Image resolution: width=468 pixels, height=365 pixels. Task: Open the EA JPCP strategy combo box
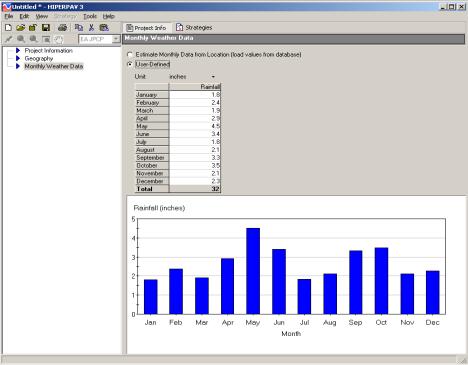[99, 39]
